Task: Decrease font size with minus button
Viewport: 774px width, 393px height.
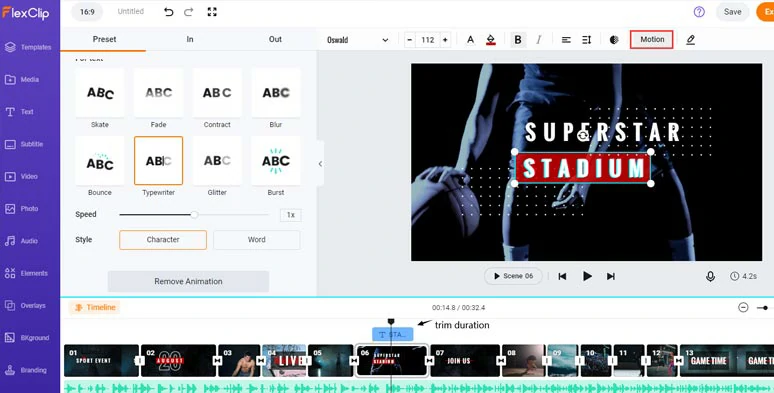Action: click(x=409, y=40)
